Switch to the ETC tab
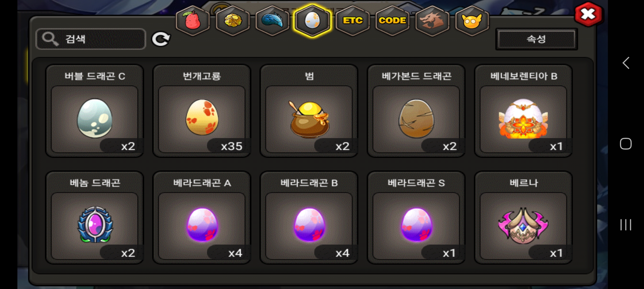This screenshot has width=644, height=289. (x=352, y=21)
